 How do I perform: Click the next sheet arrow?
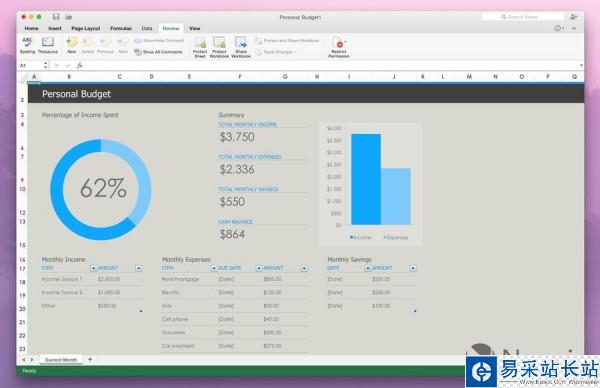pyautogui.click(x=32, y=360)
